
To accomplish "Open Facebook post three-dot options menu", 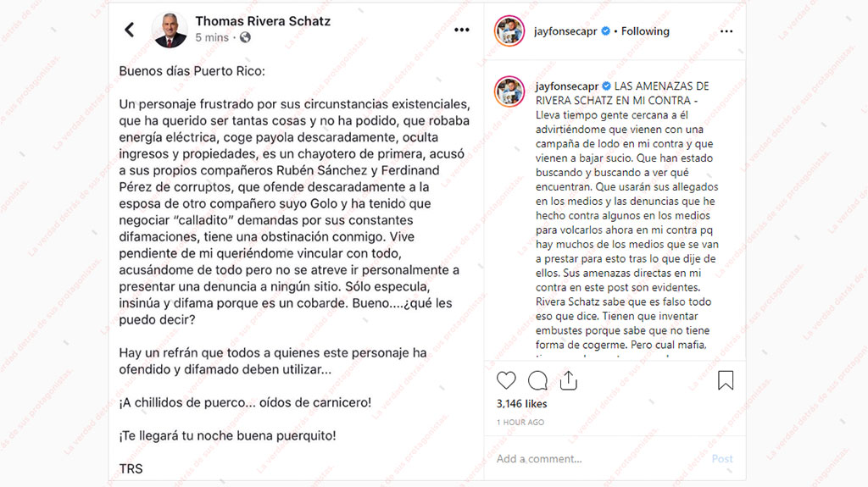I will tap(461, 30).
